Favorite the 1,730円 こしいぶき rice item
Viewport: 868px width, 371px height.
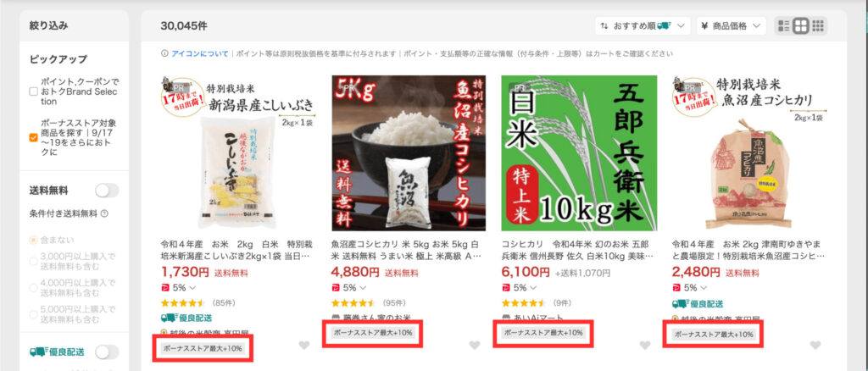point(304,346)
